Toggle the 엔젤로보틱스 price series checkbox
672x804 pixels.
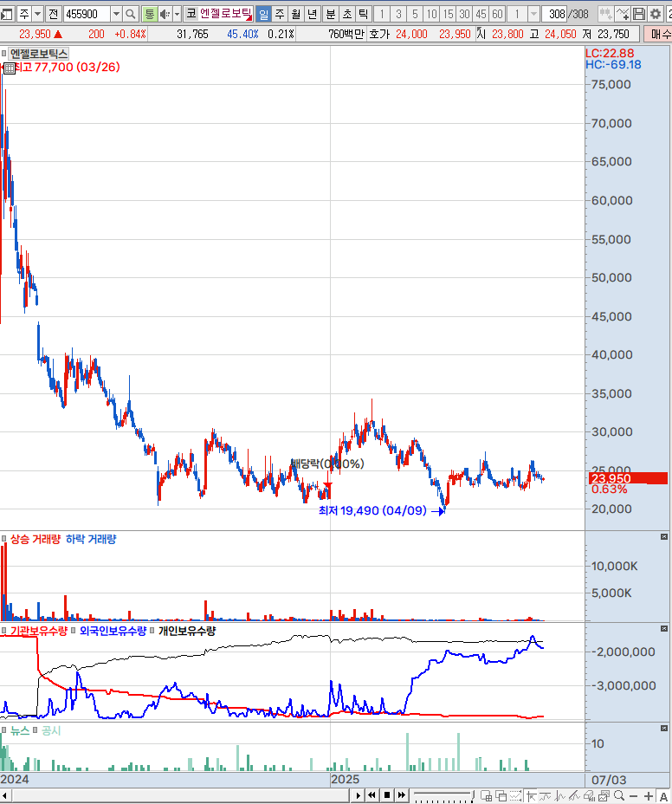tap(4, 54)
